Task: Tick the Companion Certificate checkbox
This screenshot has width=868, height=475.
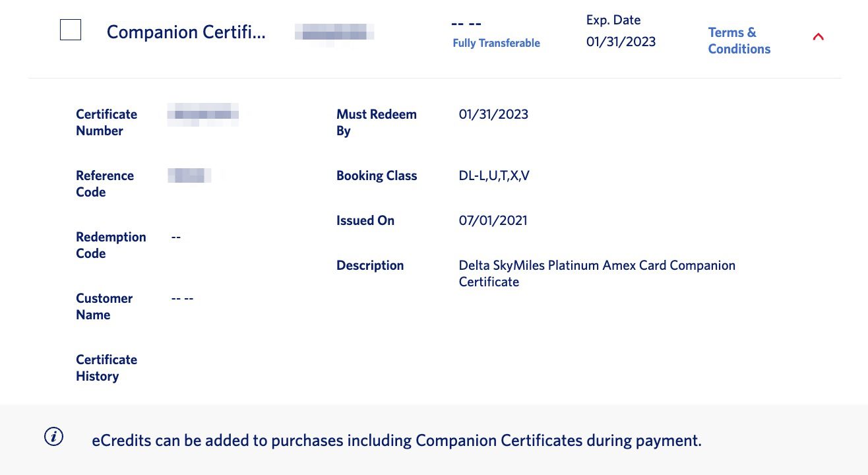Action: (71, 30)
